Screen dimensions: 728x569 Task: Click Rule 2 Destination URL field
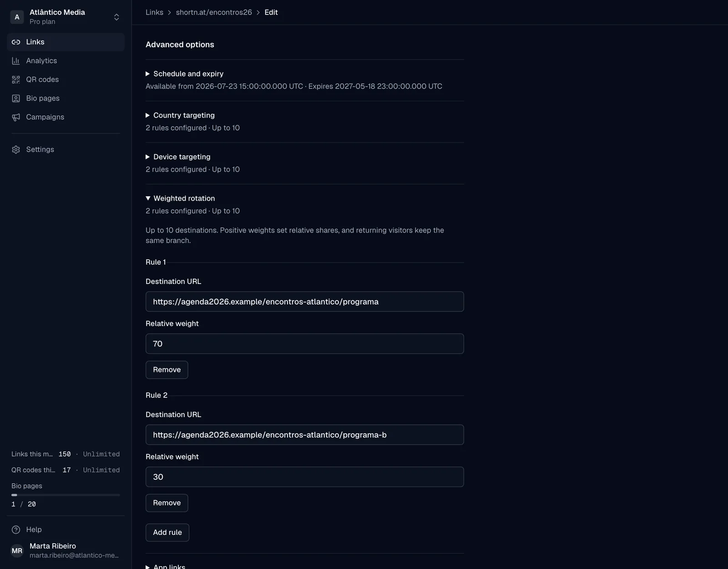pos(304,435)
